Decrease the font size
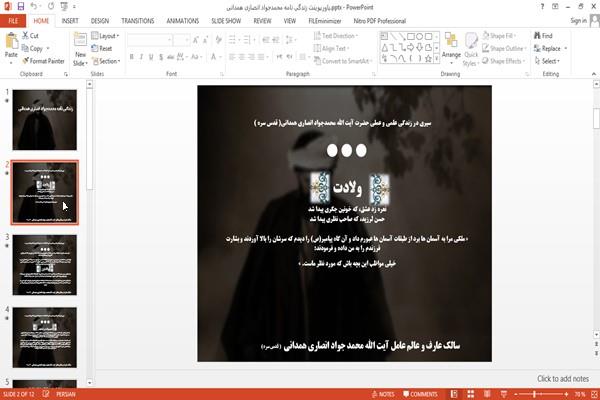The image size is (600, 400). pos(205,39)
